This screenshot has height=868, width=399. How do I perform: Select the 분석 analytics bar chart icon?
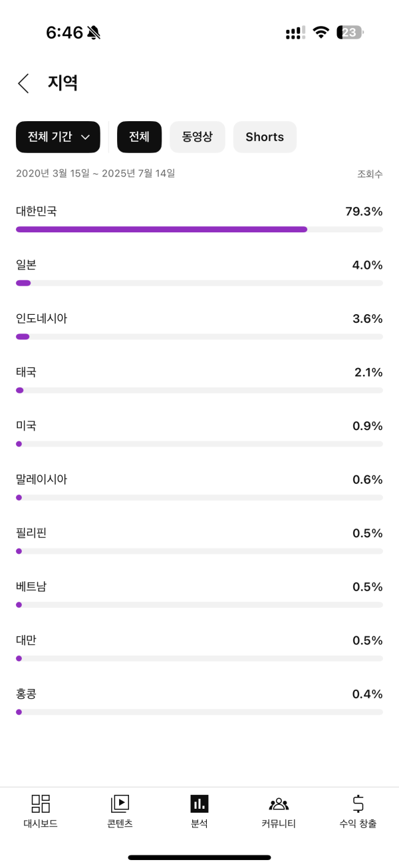point(199,803)
